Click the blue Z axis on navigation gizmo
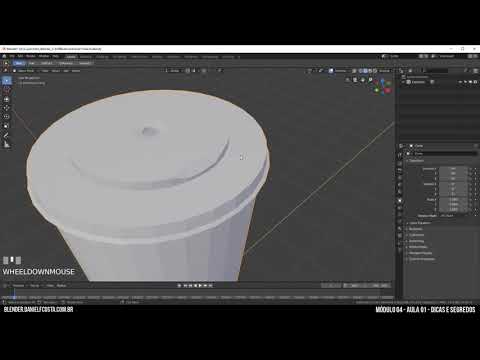 click(x=382, y=81)
